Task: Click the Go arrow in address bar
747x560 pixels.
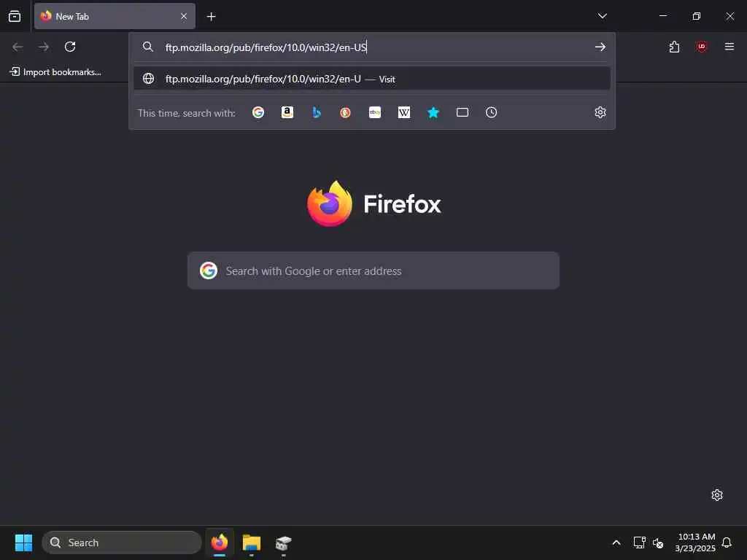Action: [x=600, y=47]
